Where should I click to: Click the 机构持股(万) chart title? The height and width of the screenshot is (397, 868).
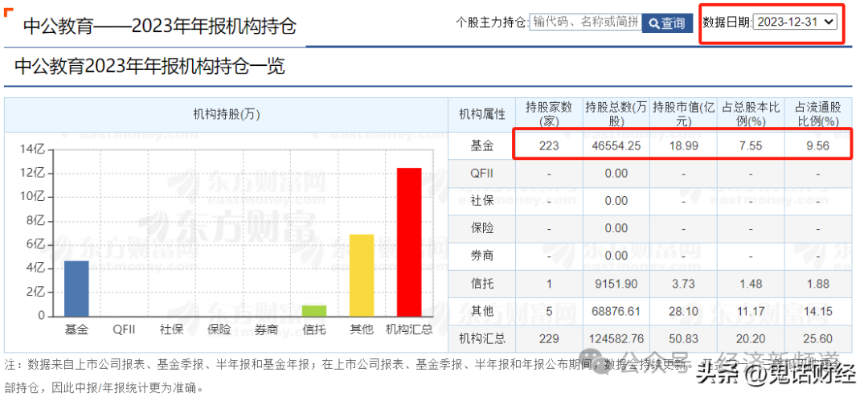coord(227,115)
